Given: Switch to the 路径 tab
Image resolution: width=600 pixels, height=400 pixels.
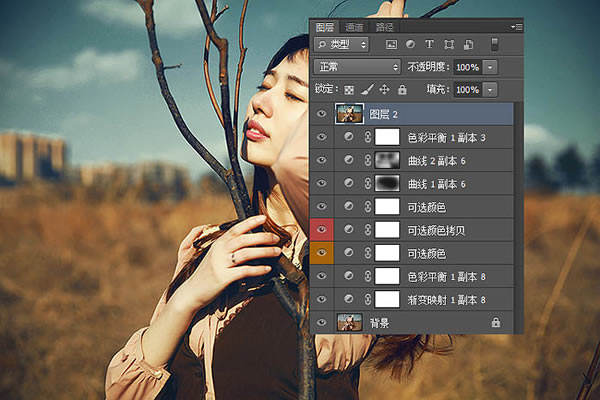Looking at the screenshot, I should click(385, 27).
